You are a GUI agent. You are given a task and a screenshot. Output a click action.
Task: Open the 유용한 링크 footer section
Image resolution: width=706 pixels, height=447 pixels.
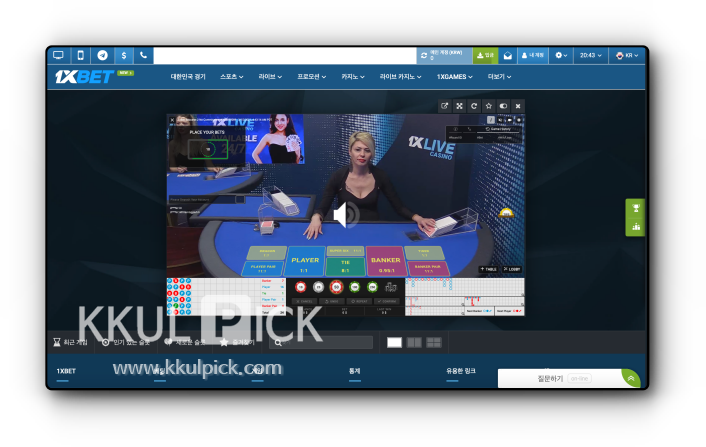click(461, 371)
